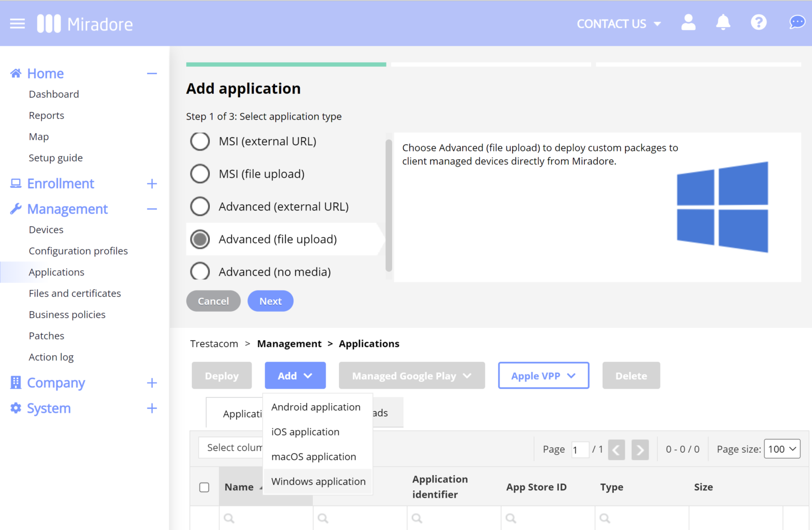Viewport: 812px width, 530px height.
Task: Open notifications via the bell icon
Action: tap(723, 22)
